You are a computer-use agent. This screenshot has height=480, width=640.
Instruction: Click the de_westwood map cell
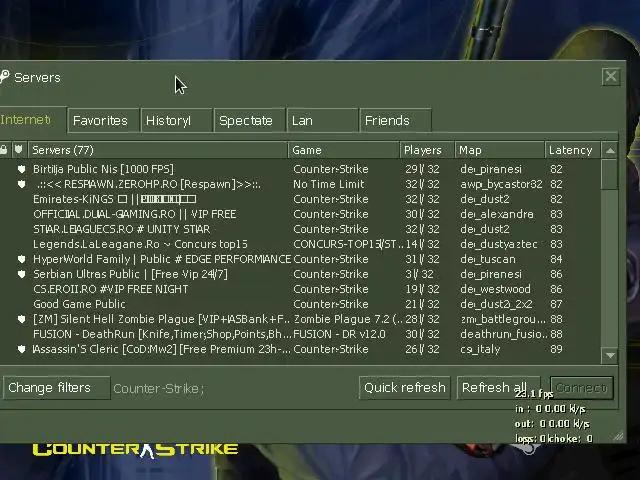pos(495,289)
